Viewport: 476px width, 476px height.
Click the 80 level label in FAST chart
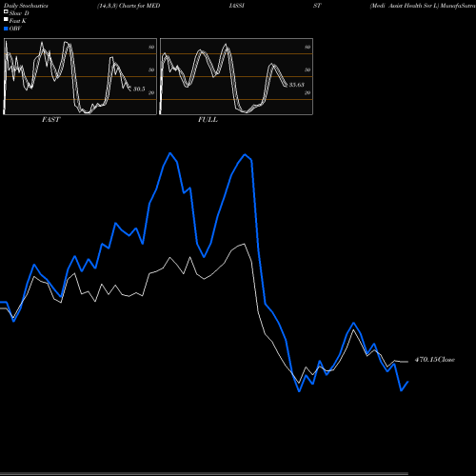coord(151,47)
